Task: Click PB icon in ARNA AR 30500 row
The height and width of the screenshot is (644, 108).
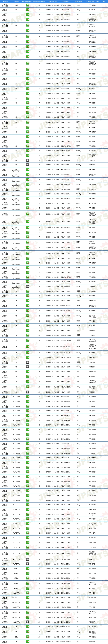Action: coord(28,578)
